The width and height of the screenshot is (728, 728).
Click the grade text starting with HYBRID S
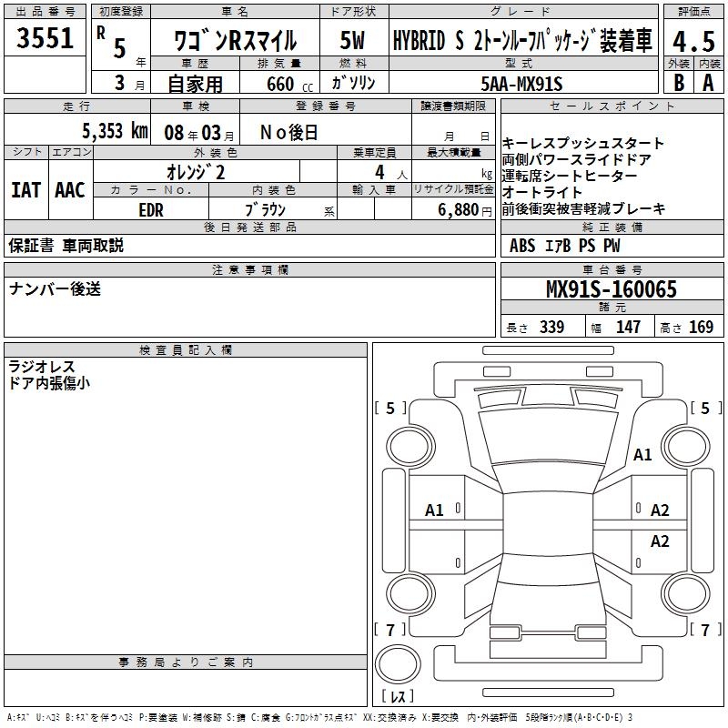coord(522,40)
